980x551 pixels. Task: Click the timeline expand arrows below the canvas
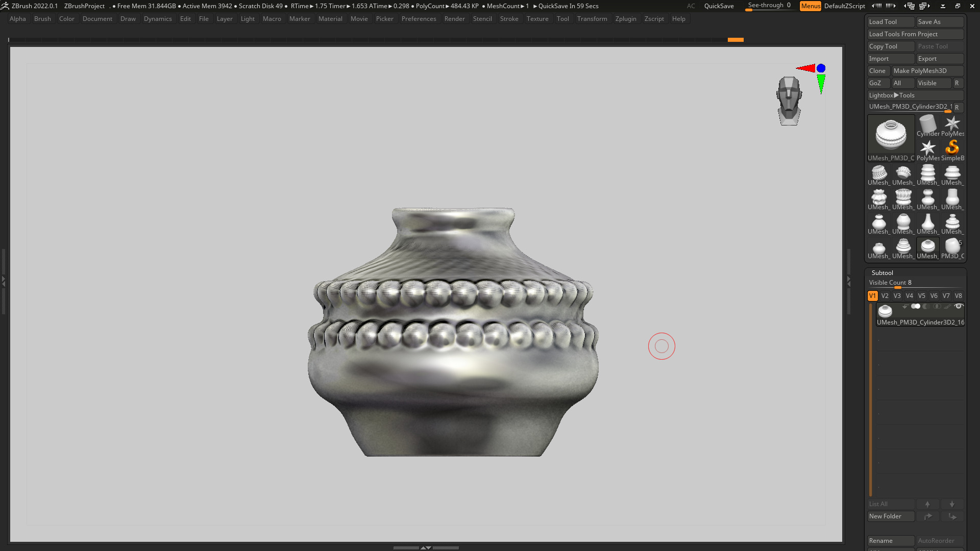[x=426, y=547]
